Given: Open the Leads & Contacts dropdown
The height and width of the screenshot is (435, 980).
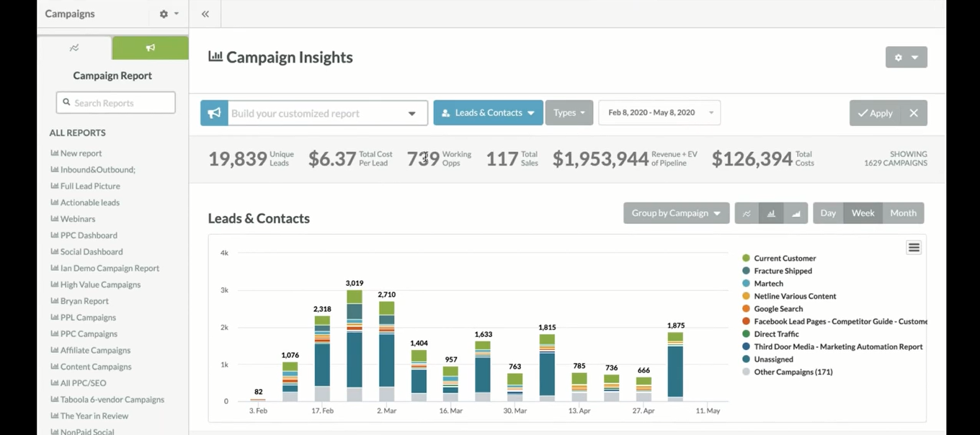Looking at the screenshot, I should click(488, 113).
